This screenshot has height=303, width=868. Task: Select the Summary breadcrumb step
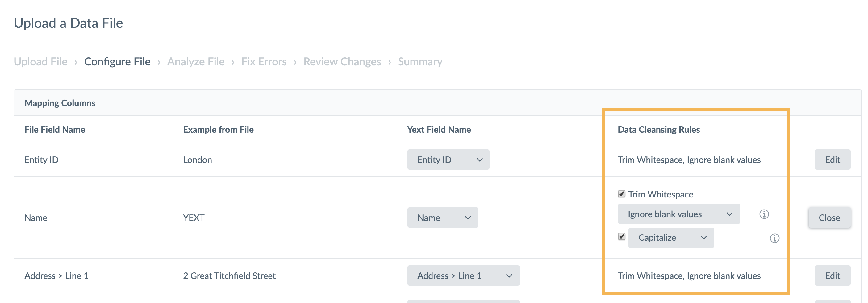point(420,62)
